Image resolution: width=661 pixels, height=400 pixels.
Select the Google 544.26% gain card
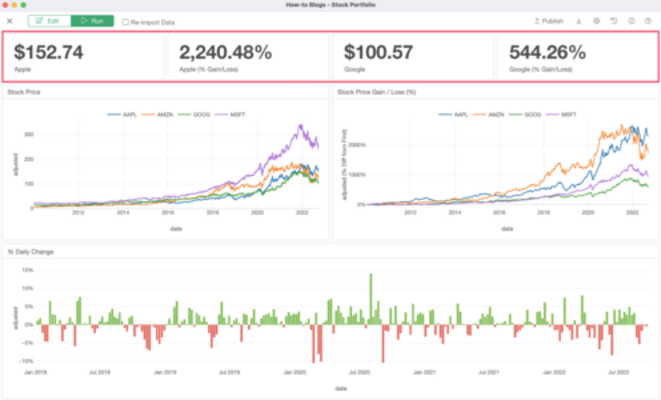pyautogui.click(x=577, y=56)
